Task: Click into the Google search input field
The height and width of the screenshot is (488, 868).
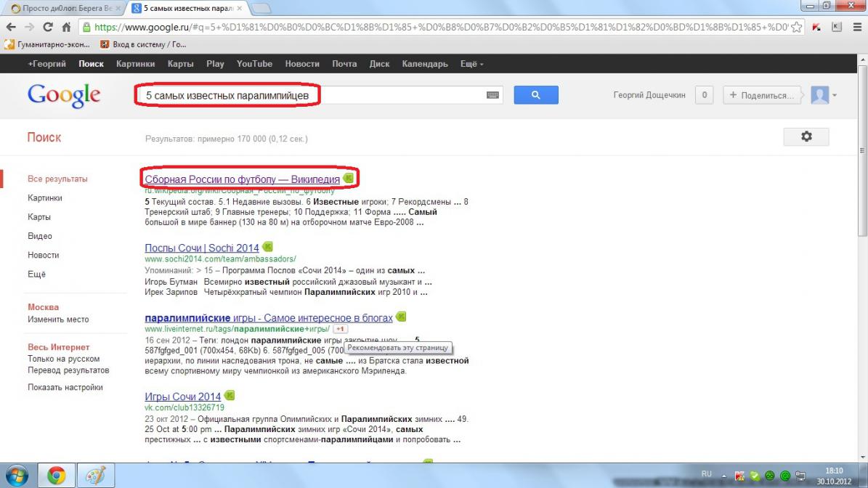Action: click(x=305, y=95)
